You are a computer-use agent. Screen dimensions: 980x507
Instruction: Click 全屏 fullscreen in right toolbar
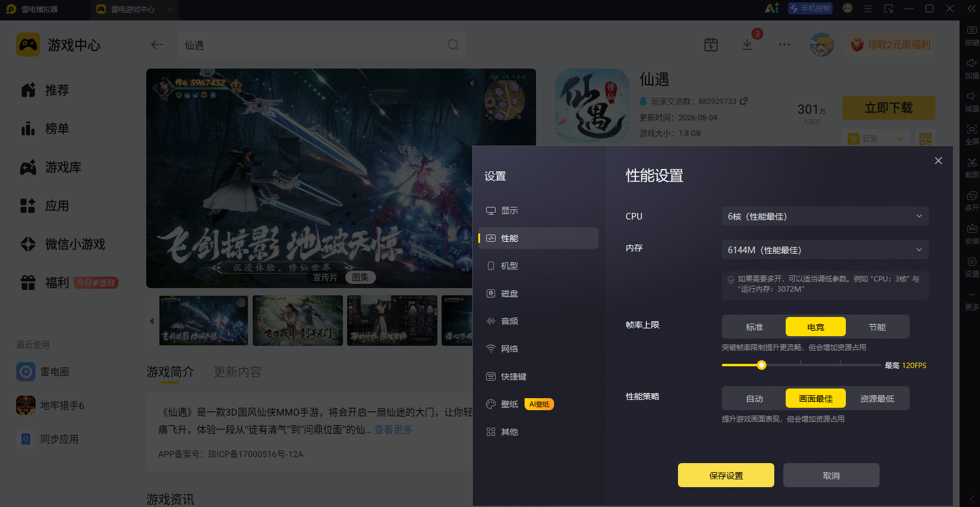pos(972,135)
